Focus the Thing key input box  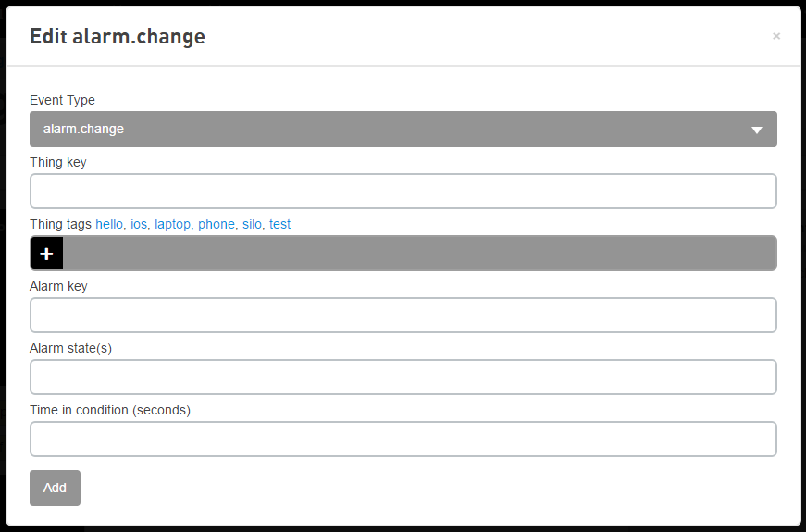coord(403,192)
